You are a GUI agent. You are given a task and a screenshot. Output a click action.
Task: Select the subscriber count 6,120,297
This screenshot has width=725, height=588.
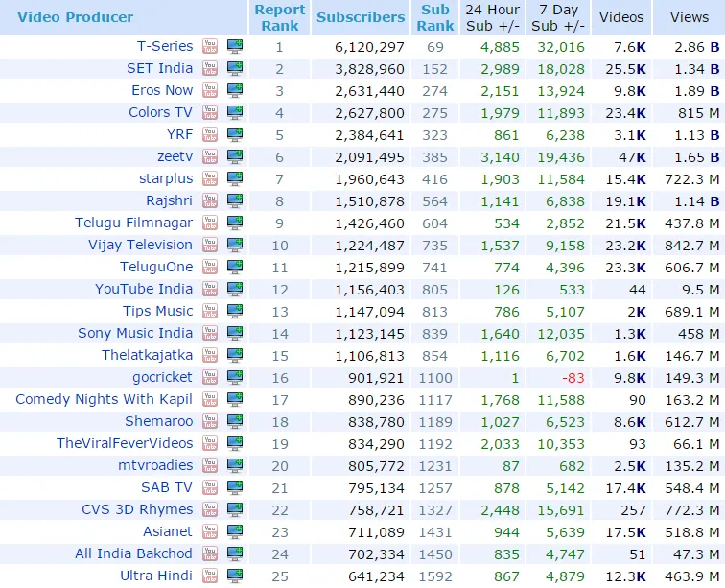[x=370, y=47]
